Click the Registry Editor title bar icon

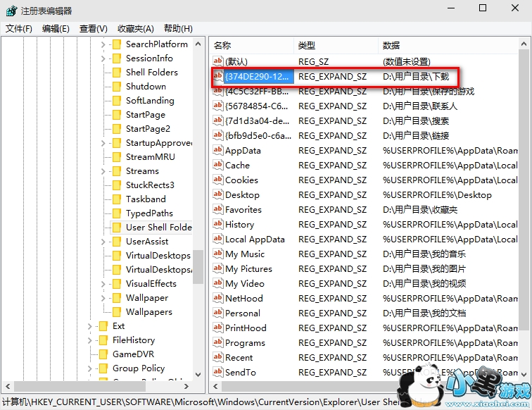(11, 11)
